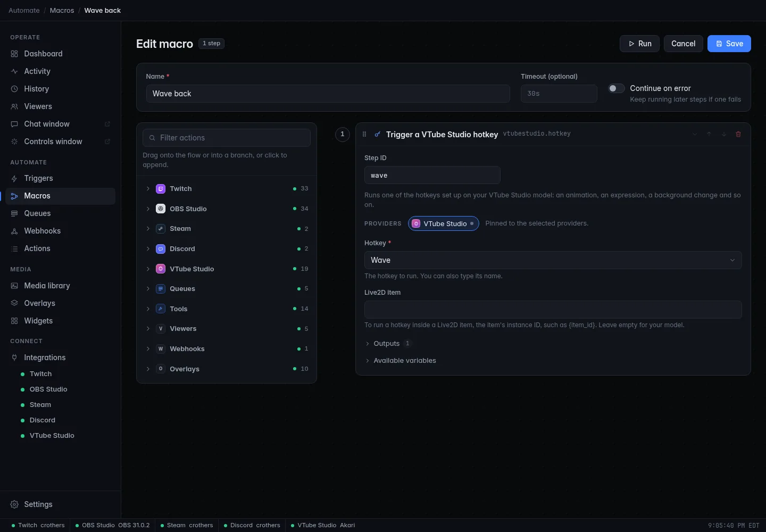Toggle Continue on error switch
The image size is (766, 532).
tap(617, 88)
